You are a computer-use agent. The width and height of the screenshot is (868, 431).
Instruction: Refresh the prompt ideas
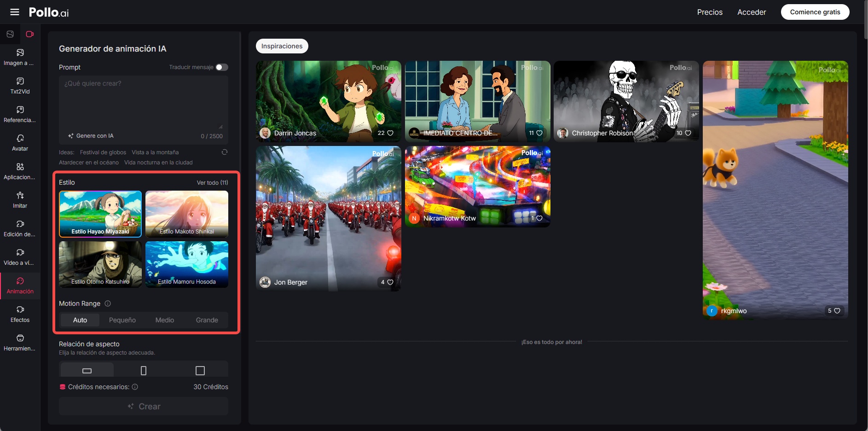coord(225,152)
